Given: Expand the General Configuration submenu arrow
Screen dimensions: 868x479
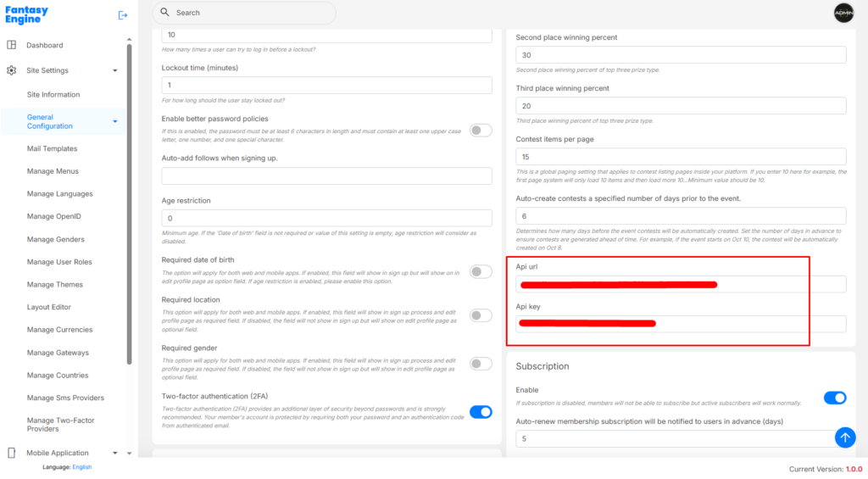Looking at the screenshot, I should (x=114, y=121).
